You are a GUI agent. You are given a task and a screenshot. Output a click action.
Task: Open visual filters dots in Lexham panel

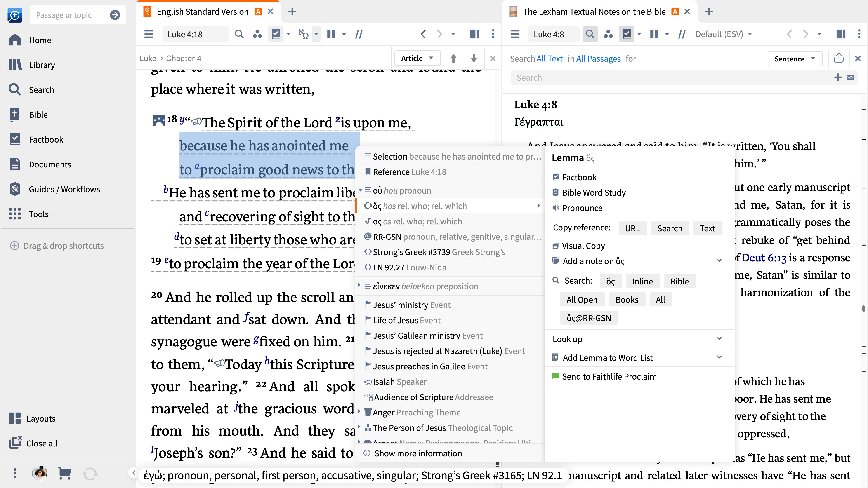pyautogui.click(x=608, y=34)
